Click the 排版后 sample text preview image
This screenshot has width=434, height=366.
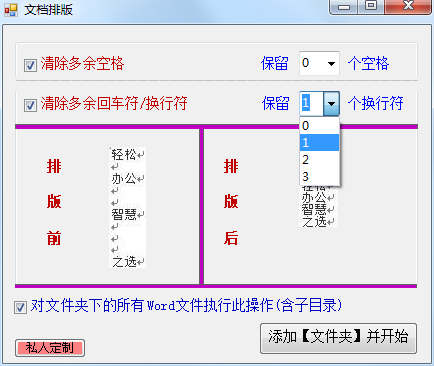(x=319, y=206)
